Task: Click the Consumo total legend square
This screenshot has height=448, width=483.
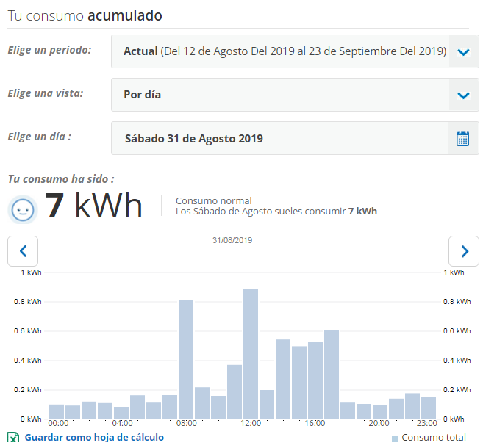Action: [395, 438]
